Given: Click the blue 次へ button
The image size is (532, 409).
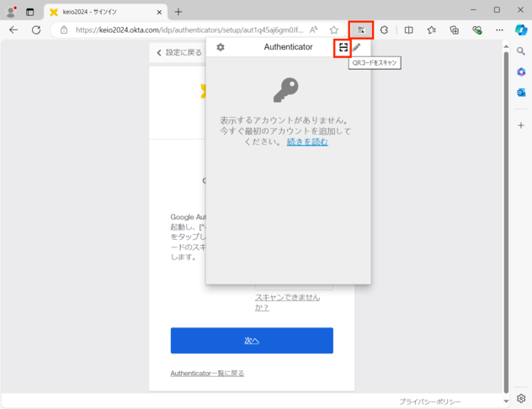Looking at the screenshot, I should 252,340.
